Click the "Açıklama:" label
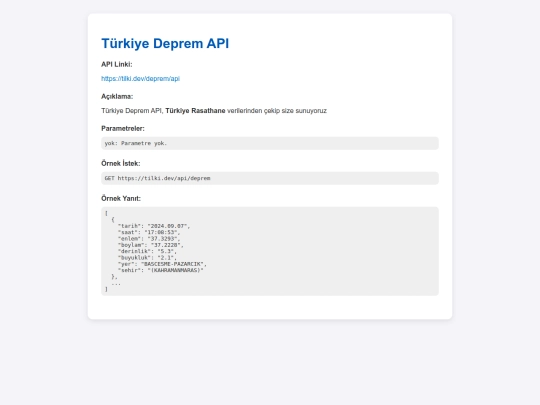 (117, 96)
